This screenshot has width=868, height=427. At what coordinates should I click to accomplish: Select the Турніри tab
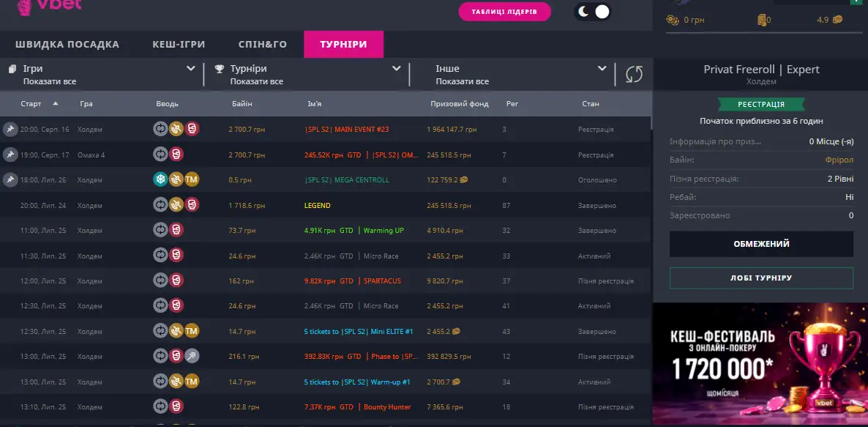point(344,44)
